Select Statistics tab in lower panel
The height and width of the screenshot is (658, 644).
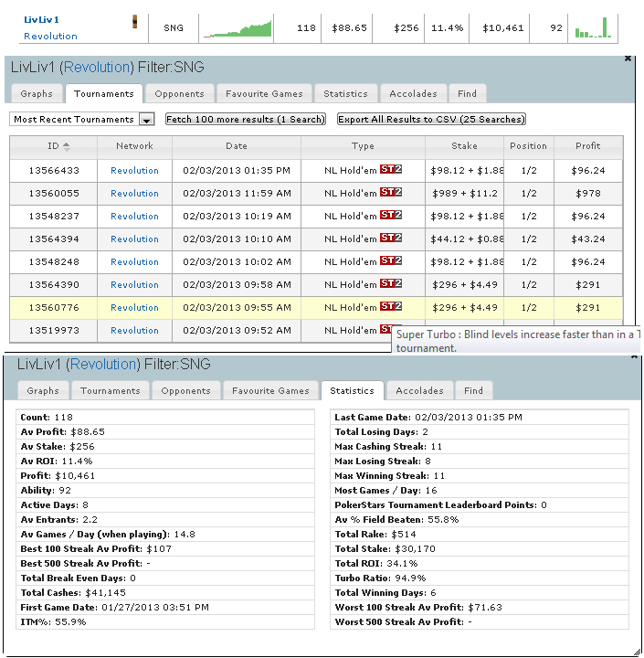[x=352, y=391]
